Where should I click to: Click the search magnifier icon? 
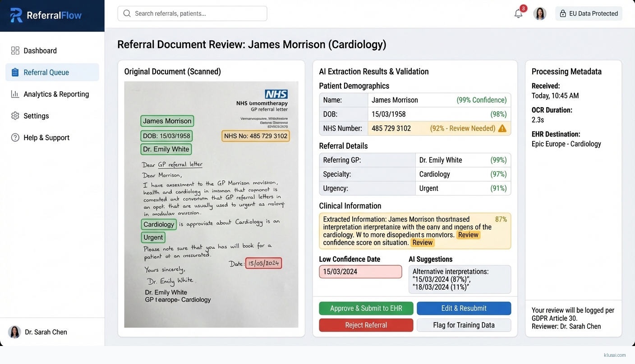tap(127, 14)
